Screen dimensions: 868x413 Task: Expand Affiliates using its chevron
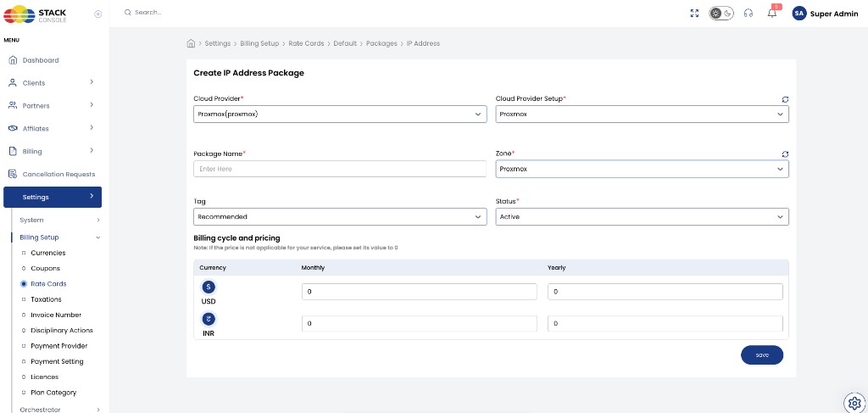tap(92, 127)
